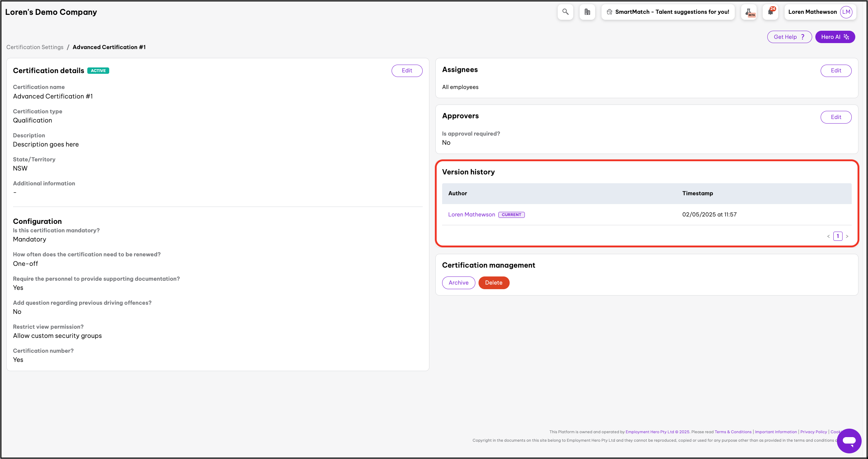
Task: Open the search magnifier icon
Action: pyautogui.click(x=565, y=12)
